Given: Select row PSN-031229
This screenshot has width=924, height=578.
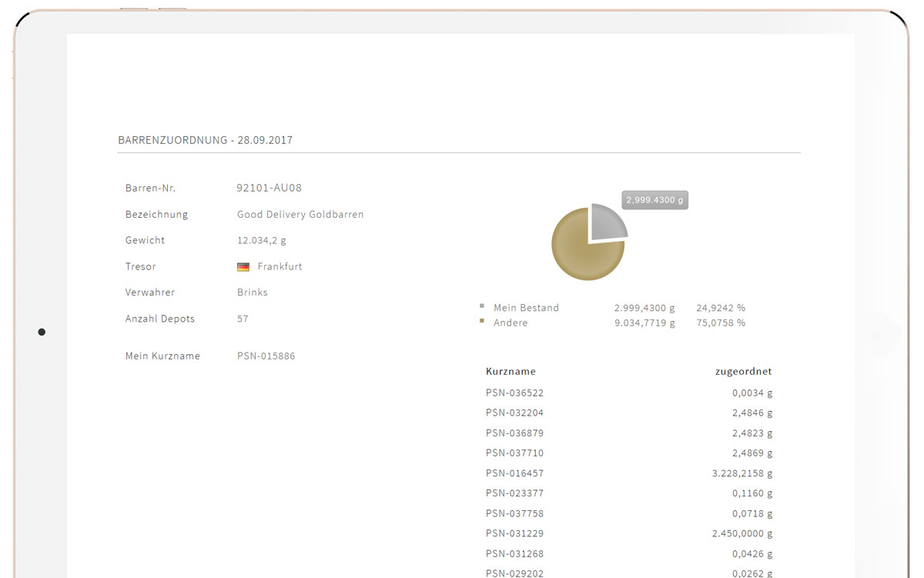Looking at the screenshot, I should pos(629,533).
